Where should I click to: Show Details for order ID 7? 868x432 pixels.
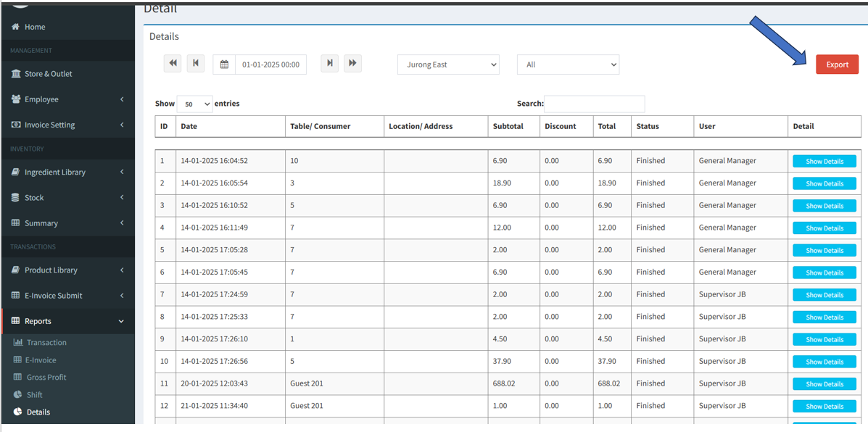click(x=824, y=295)
